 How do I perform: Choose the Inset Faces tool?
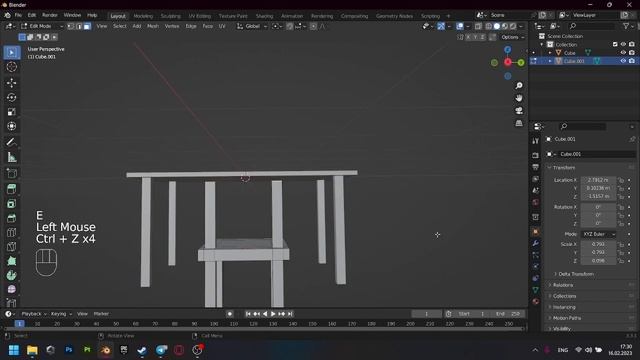11,203
